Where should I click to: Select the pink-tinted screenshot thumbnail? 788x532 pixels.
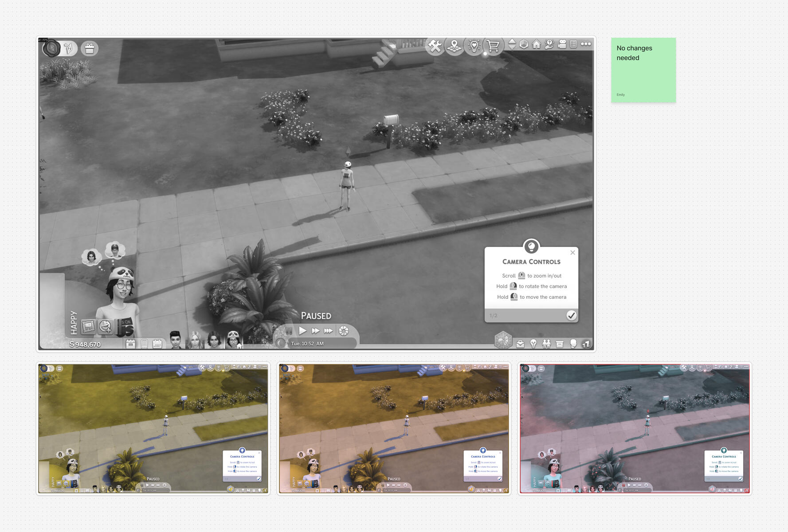(635, 428)
